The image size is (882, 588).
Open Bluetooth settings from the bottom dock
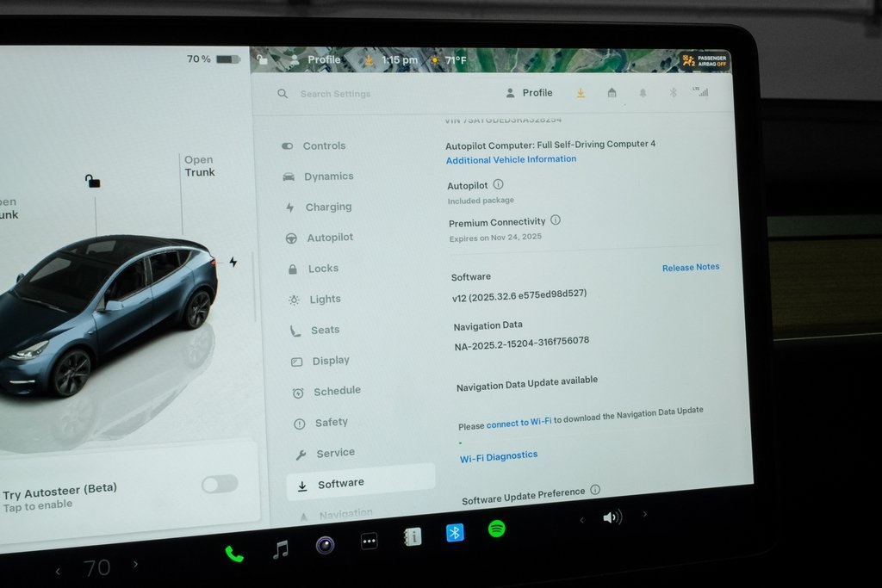point(454,532)
